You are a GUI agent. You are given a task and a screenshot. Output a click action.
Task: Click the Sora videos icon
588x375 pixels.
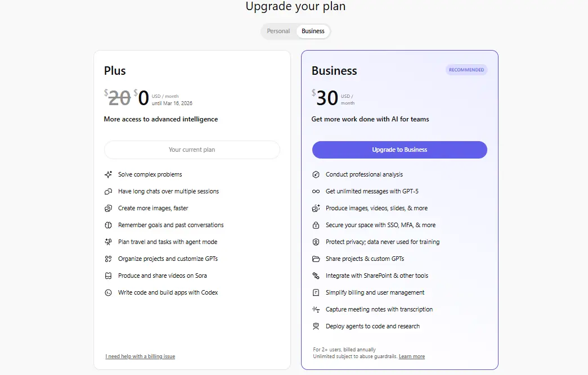[109, 275]
